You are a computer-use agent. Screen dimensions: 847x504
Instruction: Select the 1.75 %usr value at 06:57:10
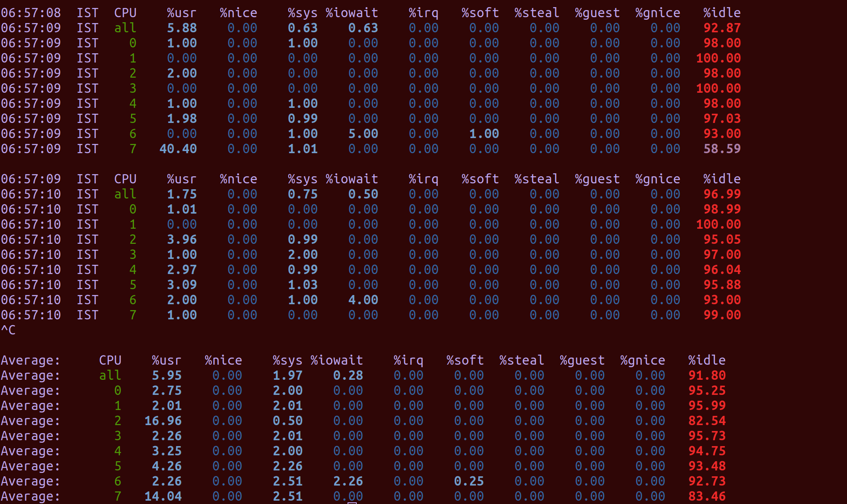tap(182, 194)
